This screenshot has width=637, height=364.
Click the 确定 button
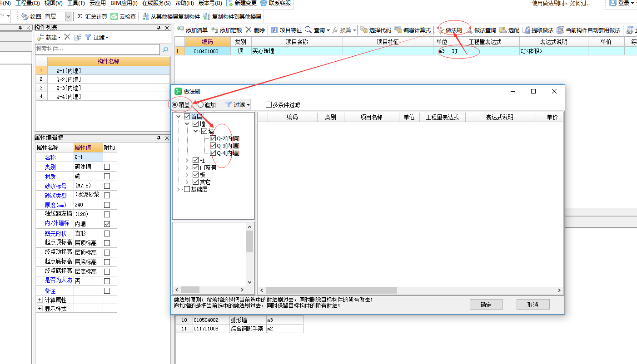(x=486, y=305)
